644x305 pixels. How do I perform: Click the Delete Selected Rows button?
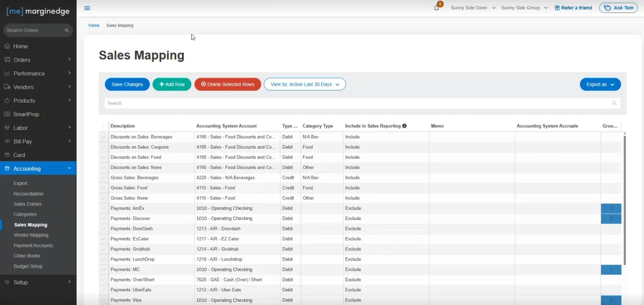pos(227,84)
